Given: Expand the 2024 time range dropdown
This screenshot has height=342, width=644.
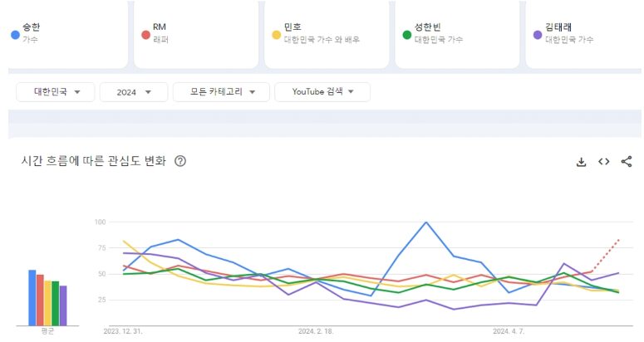Looking at the screenshot, I should click(133, 92).
